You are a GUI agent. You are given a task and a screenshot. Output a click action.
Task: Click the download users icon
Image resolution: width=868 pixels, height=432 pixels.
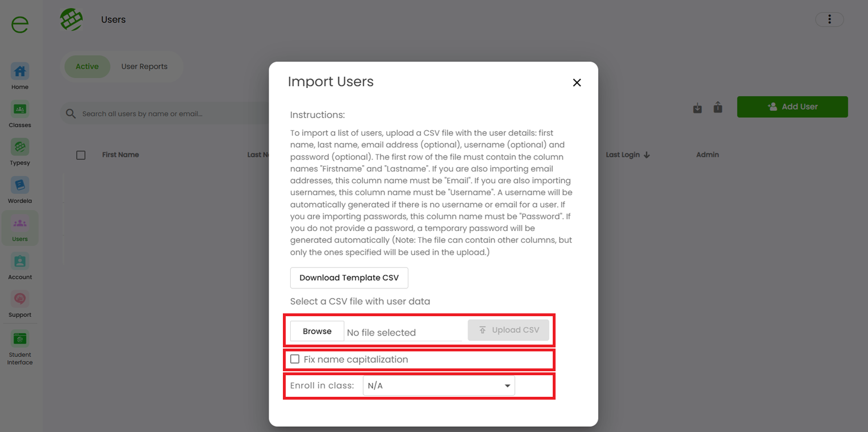tap(698, 108)
